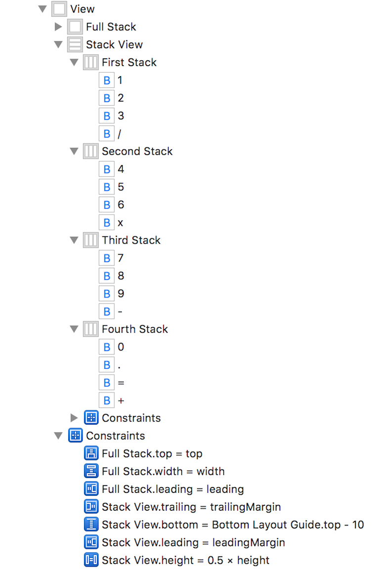
Task: Click the horizontal stack icon beside First Stack
Action: click(90, 62)
